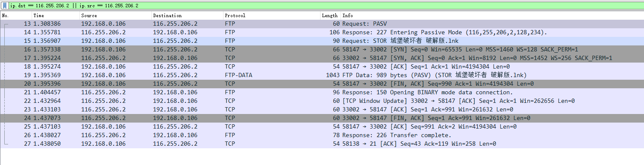Select packet 18 ACK Seq=1 row
This screenshot has width=644, height=165.
click(322, 66)
